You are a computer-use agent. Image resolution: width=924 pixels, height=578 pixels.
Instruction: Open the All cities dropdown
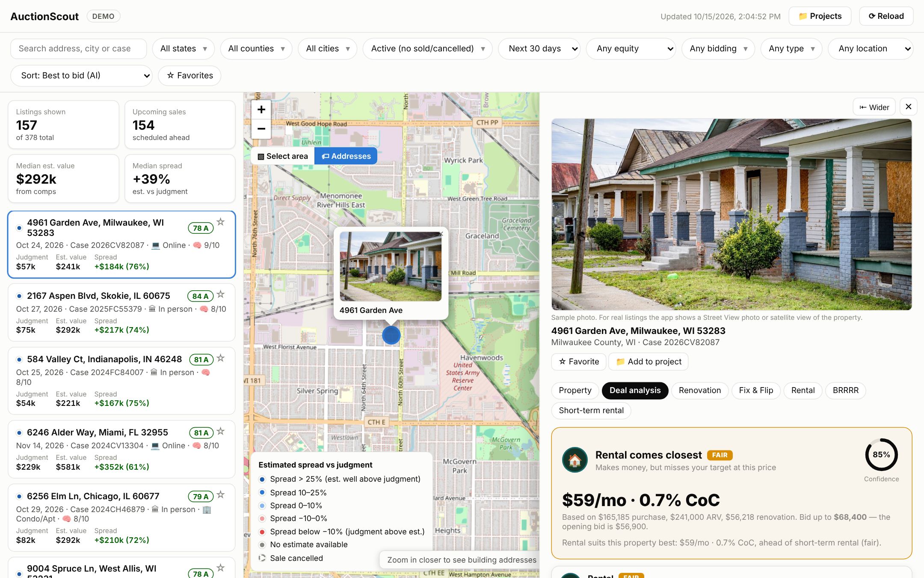pyautogui.click(x=328, y=49)
